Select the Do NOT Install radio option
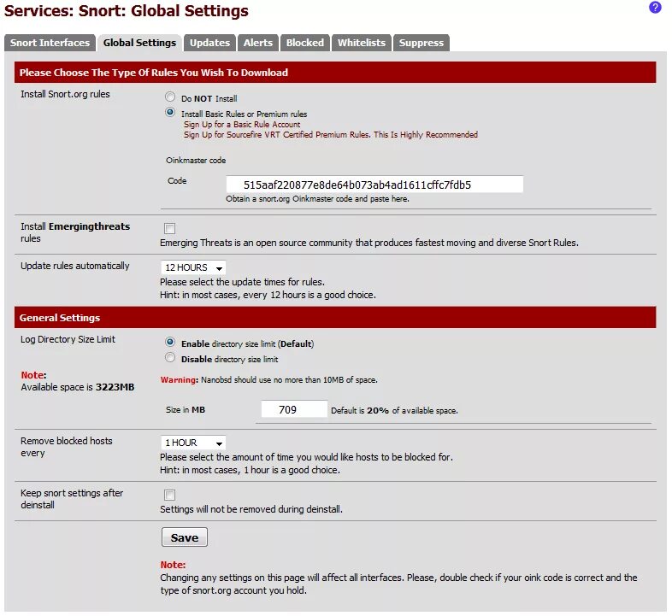 tap(170, 97)
